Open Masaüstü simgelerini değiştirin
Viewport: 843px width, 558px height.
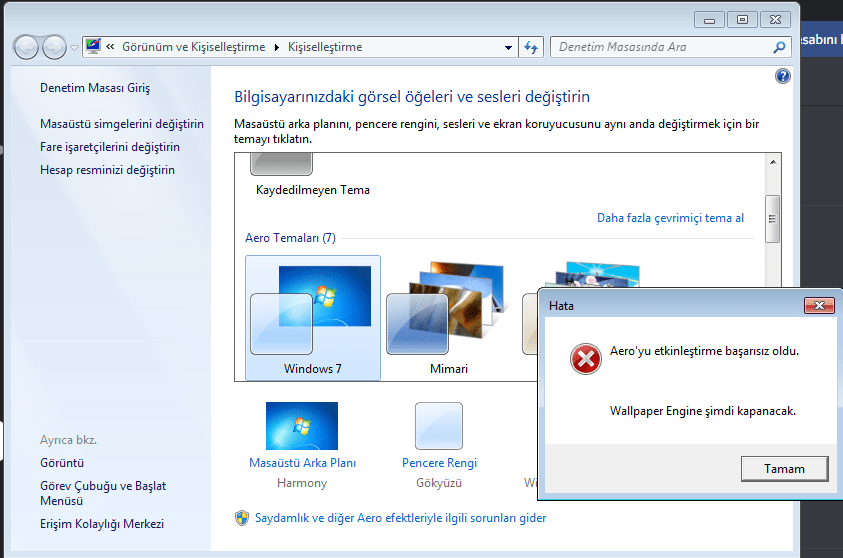122,124
